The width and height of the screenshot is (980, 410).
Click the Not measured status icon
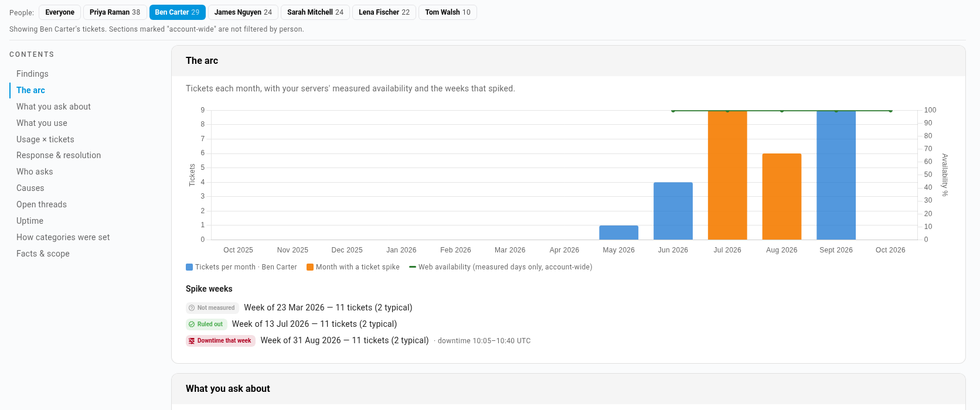pos(192,308)
